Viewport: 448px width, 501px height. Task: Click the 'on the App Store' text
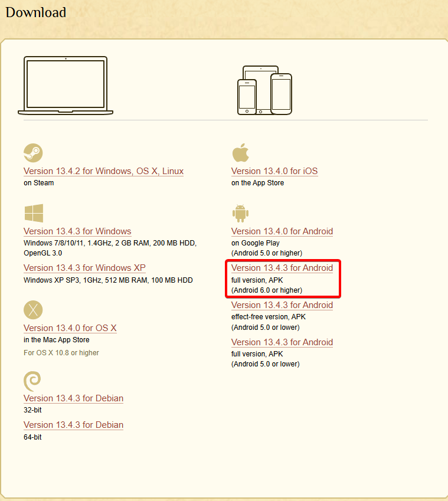click(x=257, y=183)
